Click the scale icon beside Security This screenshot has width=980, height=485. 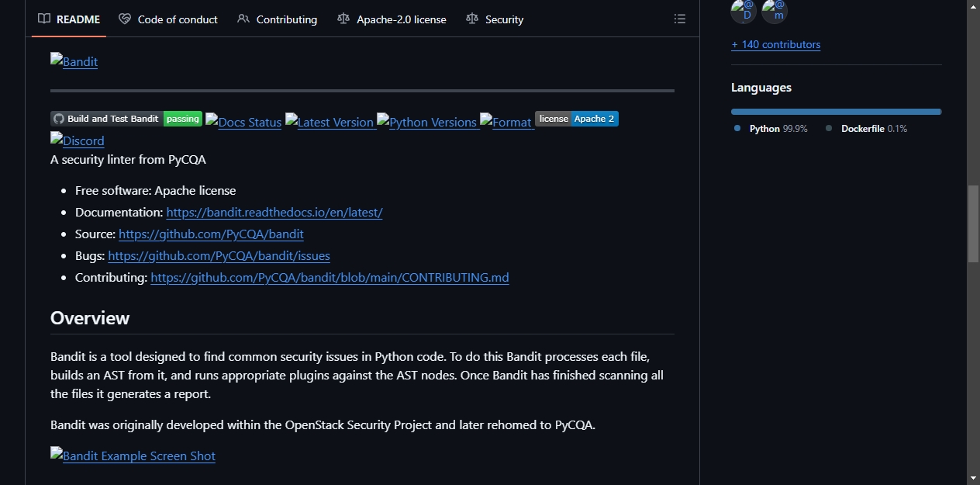click(x=472, y=19)
